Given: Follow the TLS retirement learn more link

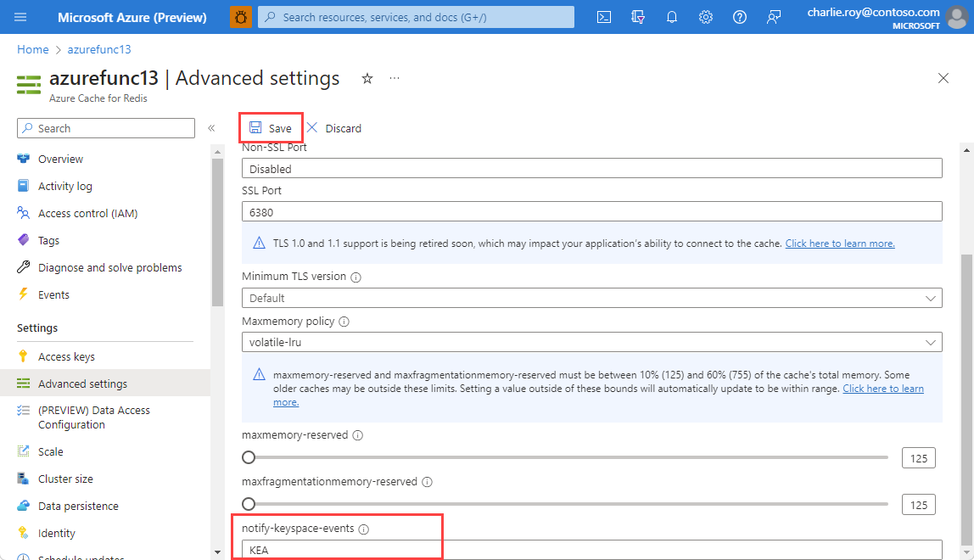Looking at the screenshot, I should (839, 243).
